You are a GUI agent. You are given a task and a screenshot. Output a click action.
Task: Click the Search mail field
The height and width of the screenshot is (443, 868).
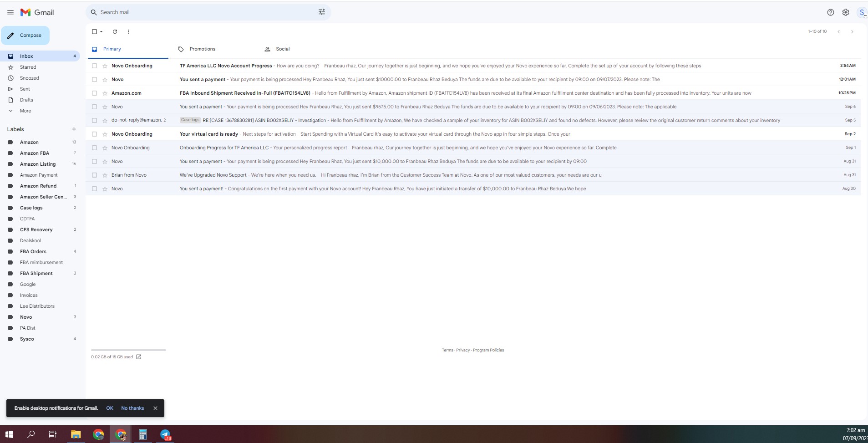[208, 12]
